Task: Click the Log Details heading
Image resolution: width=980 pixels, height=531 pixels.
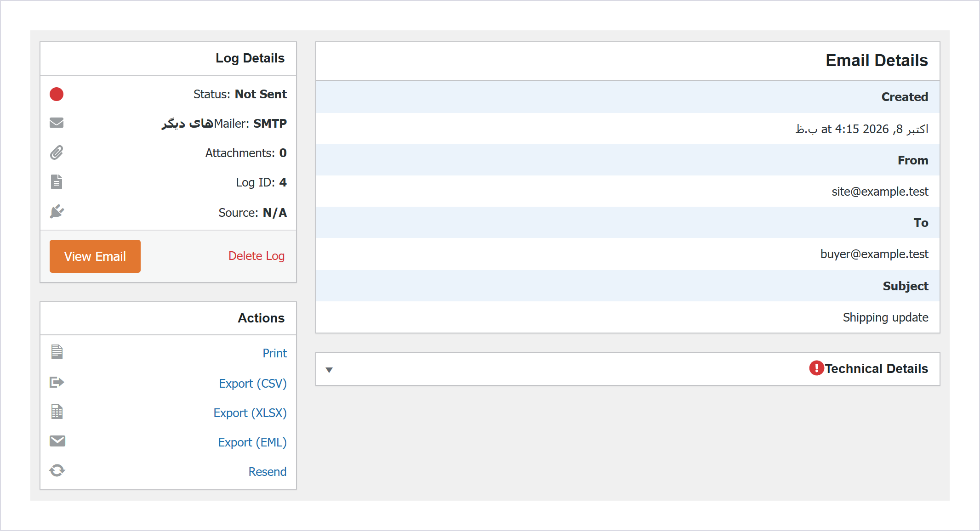Action: [x=250, y=58]
